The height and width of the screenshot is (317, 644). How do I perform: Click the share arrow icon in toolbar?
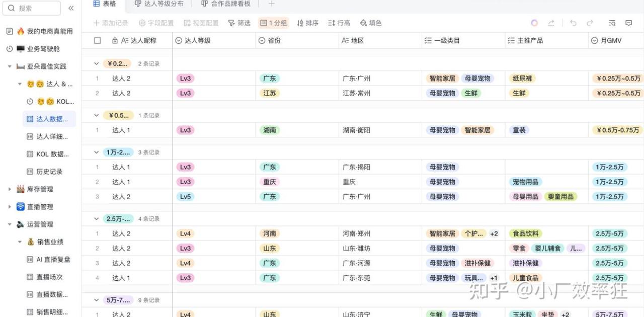click(x=551, y=23)
